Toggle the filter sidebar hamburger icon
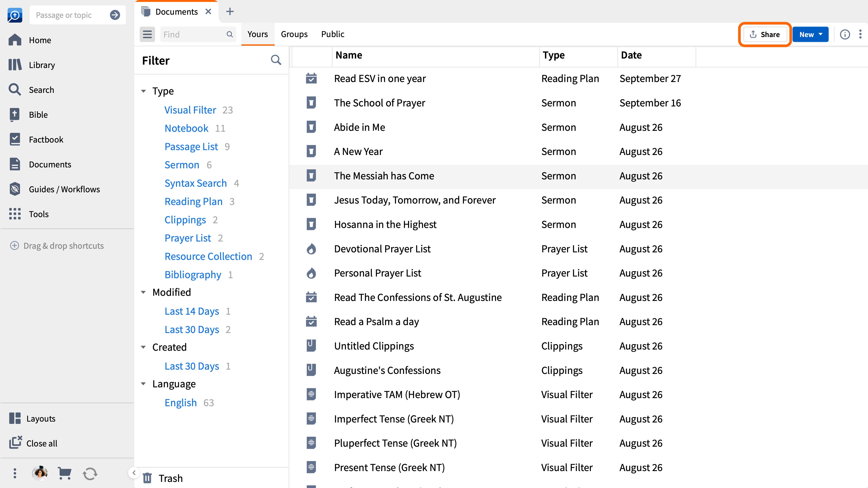The height and width of the screenshot is (488, 868). click(x=147, y=34)
